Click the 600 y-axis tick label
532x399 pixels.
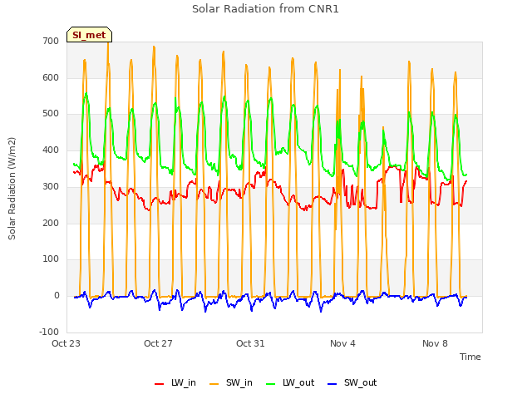click(51, 77)
